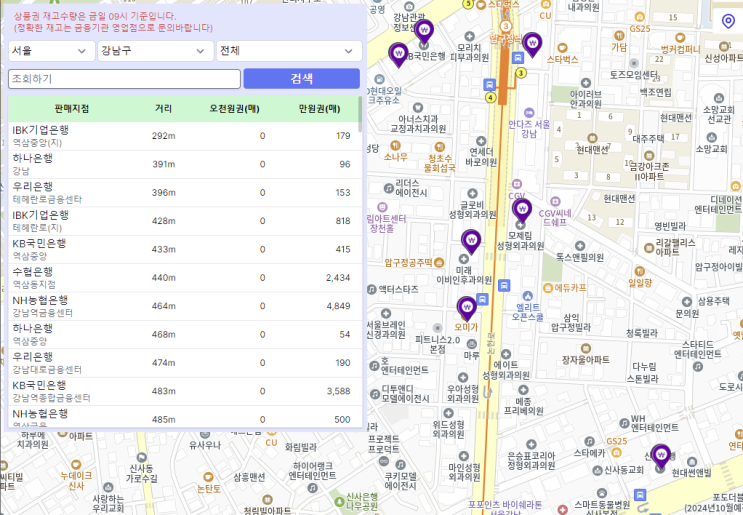Click the 액터스타즈 music icon
Screen dimensions: 743x515
pos(372,289)
